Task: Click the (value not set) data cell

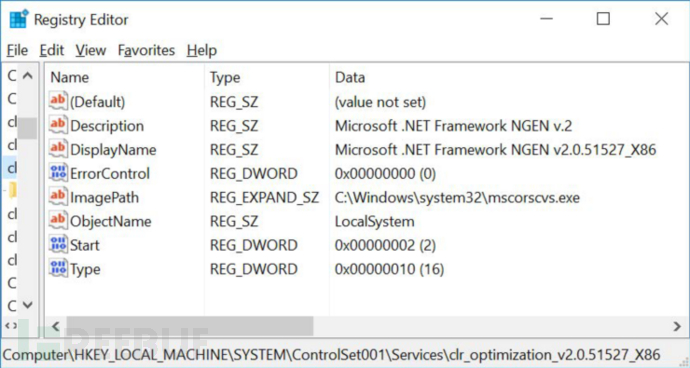Action: click(x=380, y=102)
